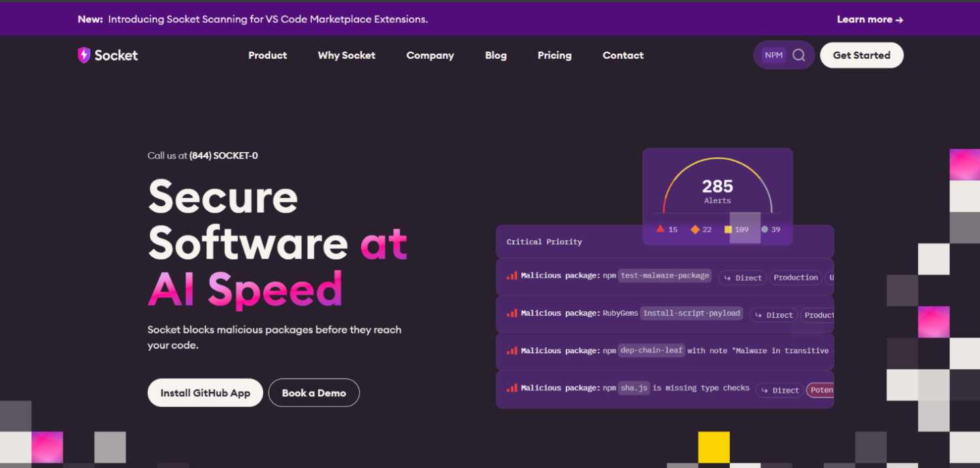980x468 pixels.
Task: Click the yellow square medium alerts icon
Action: tap(728, 229)
